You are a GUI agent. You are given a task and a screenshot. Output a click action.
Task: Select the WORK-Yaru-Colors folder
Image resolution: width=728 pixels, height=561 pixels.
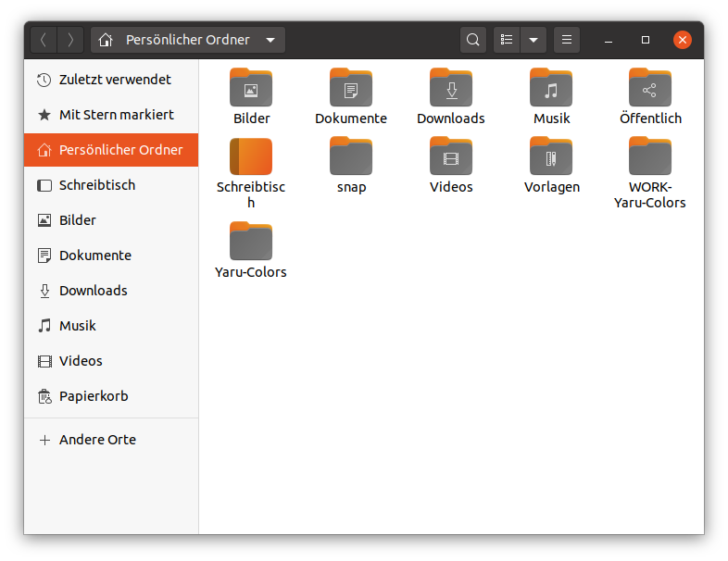tap(649, 172)
